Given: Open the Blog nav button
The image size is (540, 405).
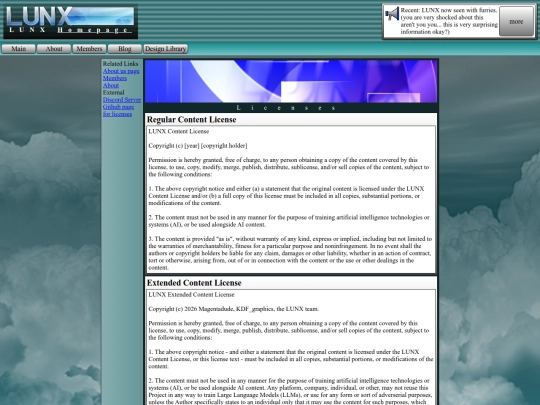Looking at the screenshot, I should pos(125,49).
